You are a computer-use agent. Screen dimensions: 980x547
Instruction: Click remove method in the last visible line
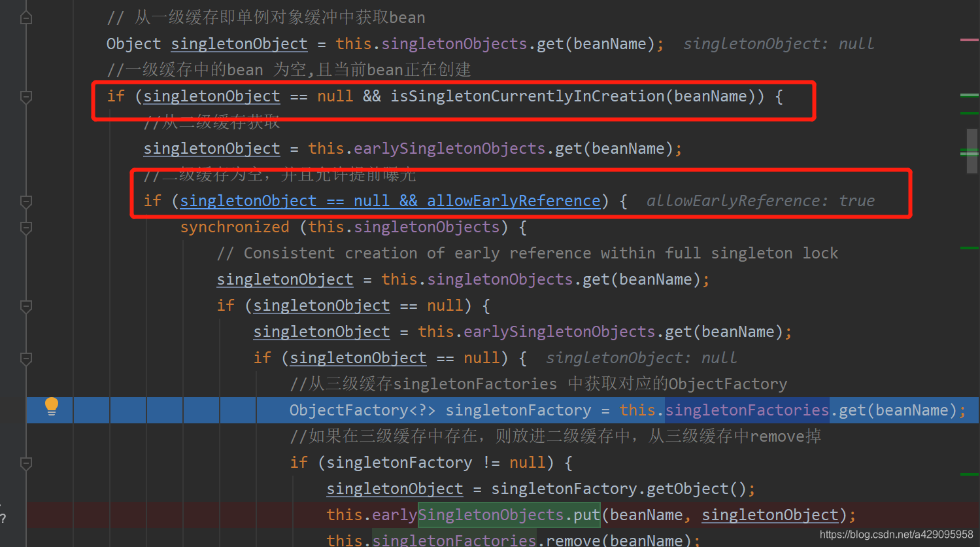tap(573, 540)
